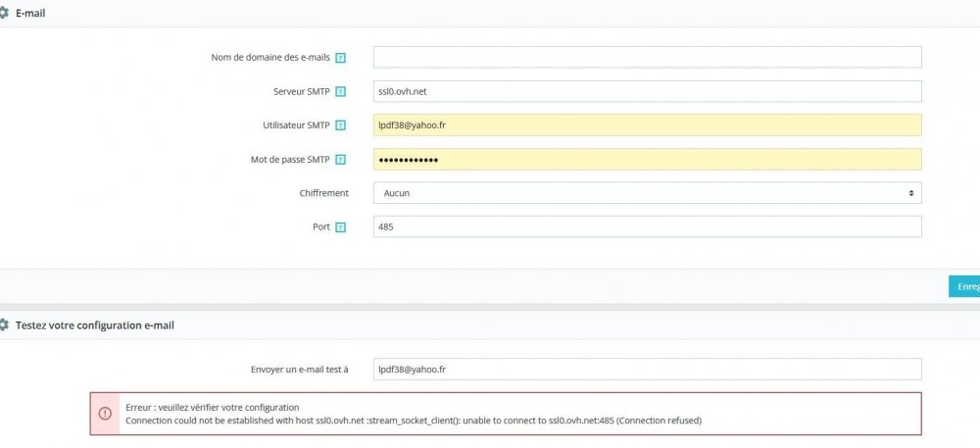Click the 'Nom de domaine des e-mails' label

point(270,58)
